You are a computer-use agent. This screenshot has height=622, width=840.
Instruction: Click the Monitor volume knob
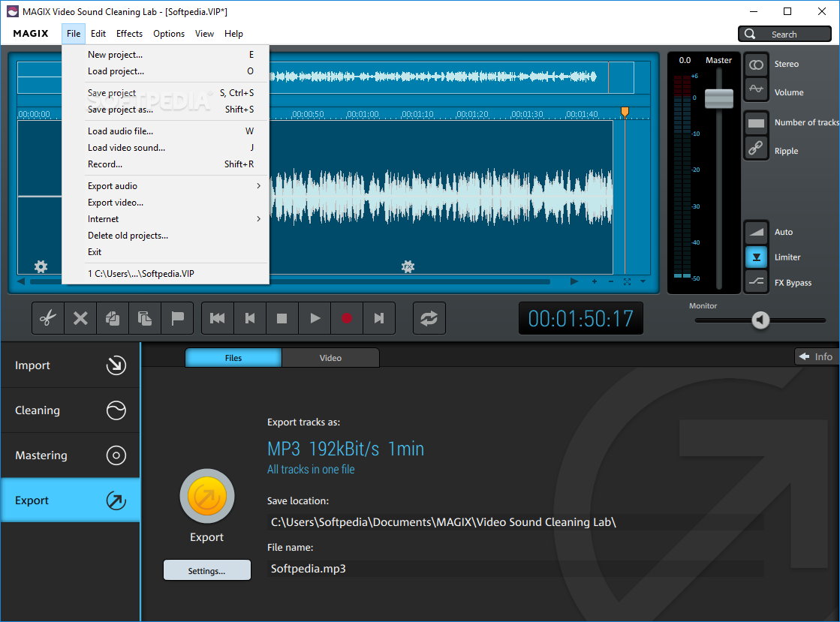click(760, 320)
